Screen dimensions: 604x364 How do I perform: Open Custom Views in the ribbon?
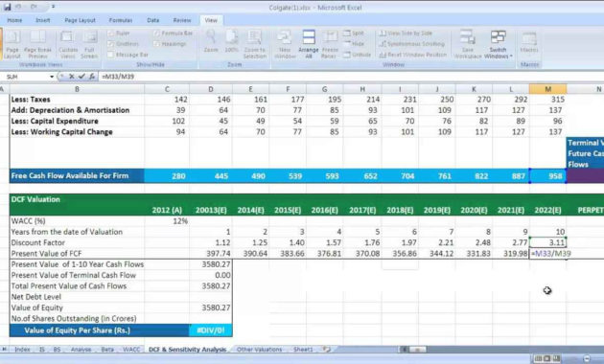68,44
